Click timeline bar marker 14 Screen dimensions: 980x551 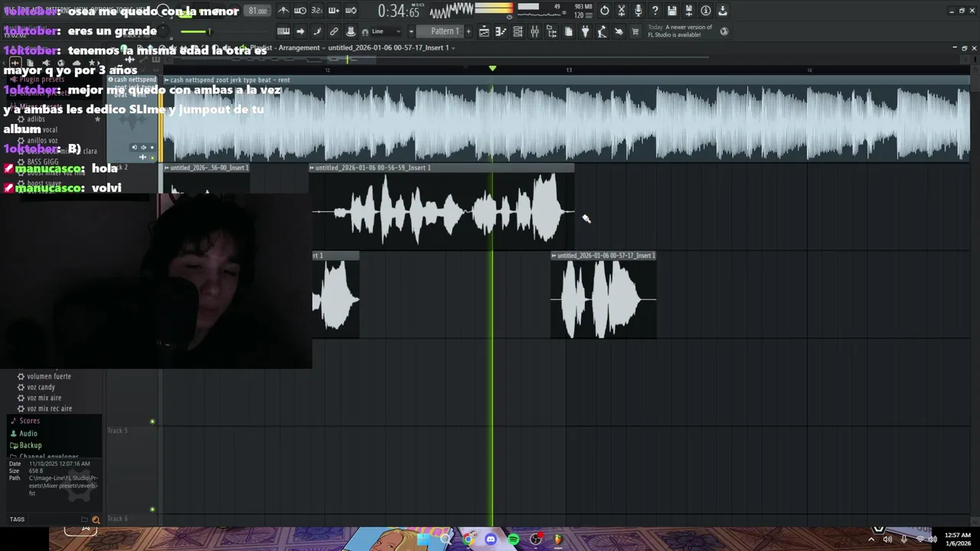point(809,70)
